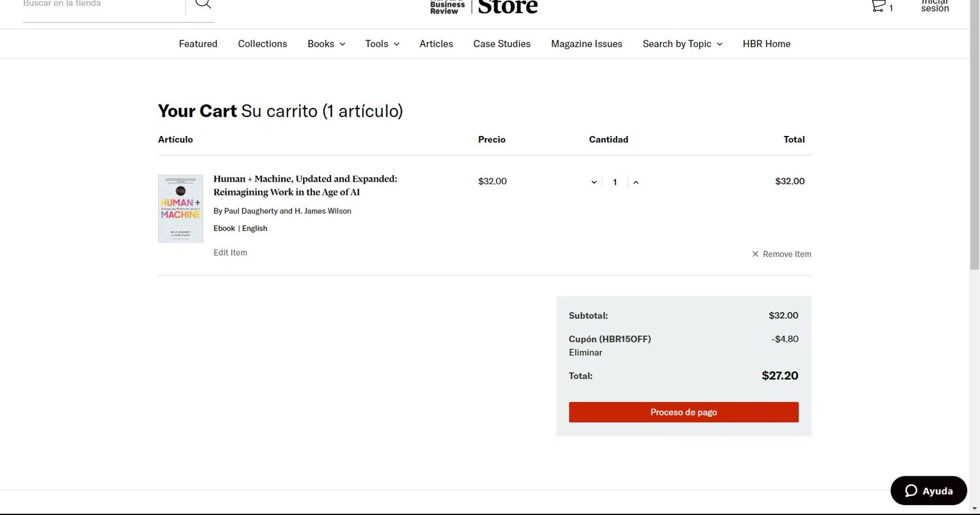Click the Ebook | English format text

pyautogui.click(x=240, y=228)
